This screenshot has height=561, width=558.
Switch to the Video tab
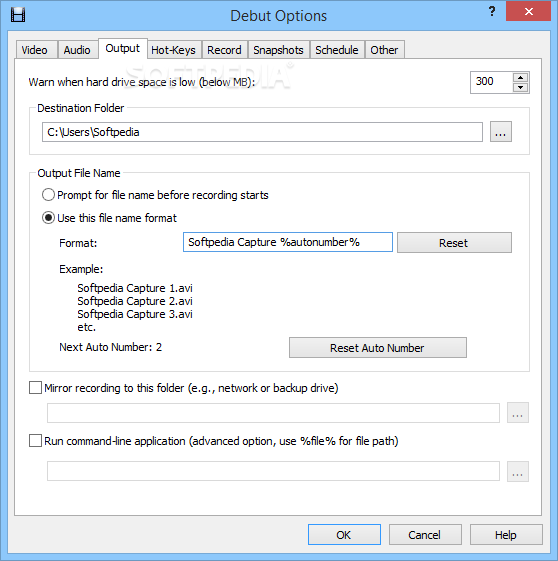[37, 50]
